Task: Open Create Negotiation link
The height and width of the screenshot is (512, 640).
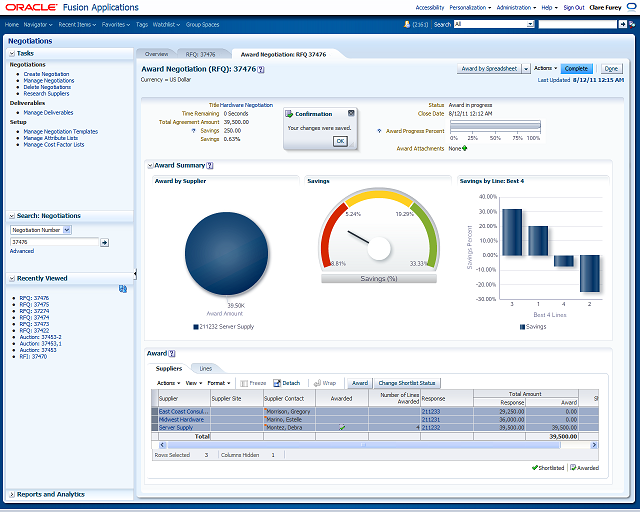Action: (x=46, y=74)
